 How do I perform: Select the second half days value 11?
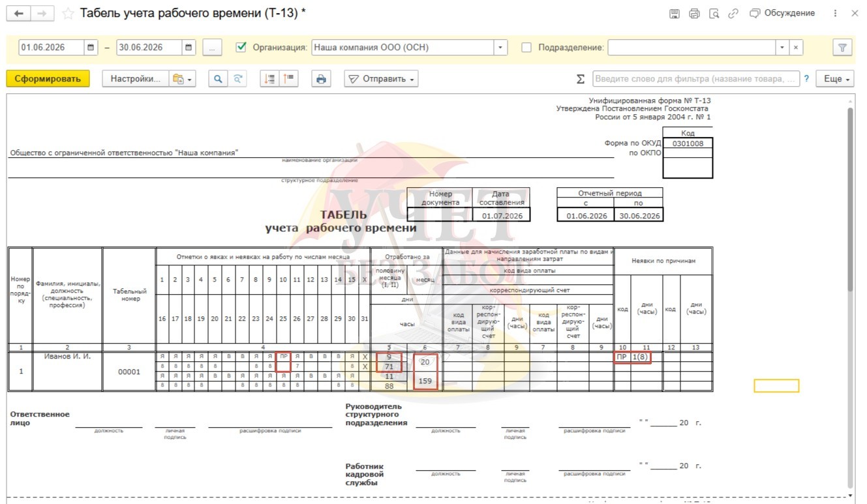click(389, 376)
